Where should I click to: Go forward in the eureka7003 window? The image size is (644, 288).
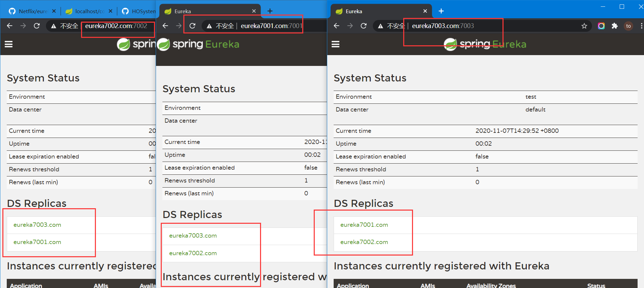tap(350, 26)
